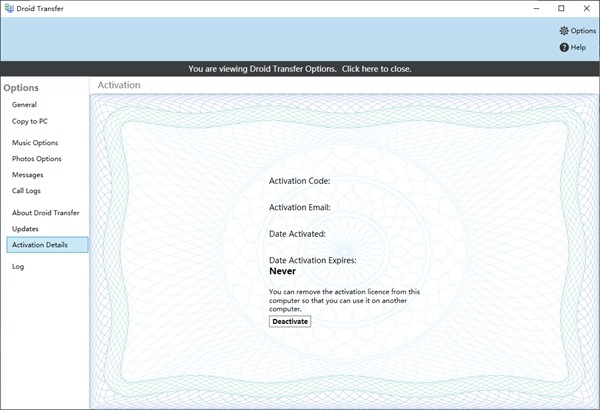The image size is (600, 410).
Task: Select Activation Details entry
Action: point(40,245)
